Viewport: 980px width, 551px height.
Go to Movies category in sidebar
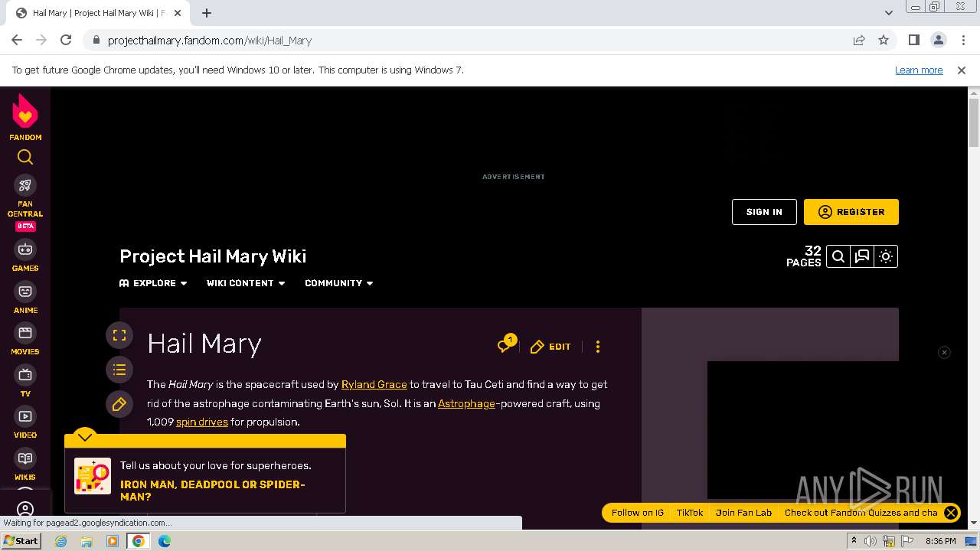[x=25, y=339]
